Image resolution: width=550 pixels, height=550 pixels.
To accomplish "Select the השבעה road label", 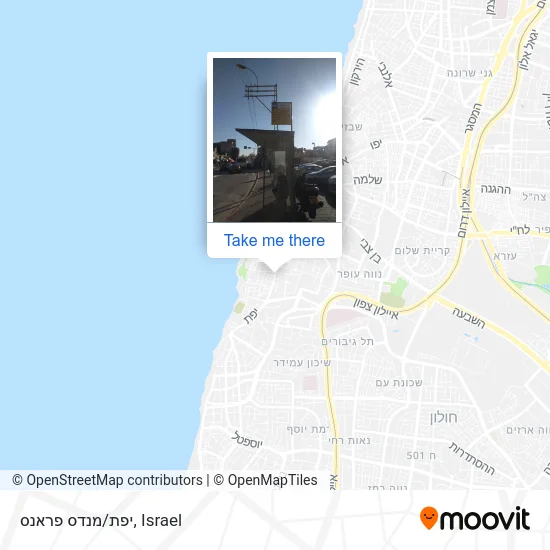I will pyautogui.click(x=469, y=318).
